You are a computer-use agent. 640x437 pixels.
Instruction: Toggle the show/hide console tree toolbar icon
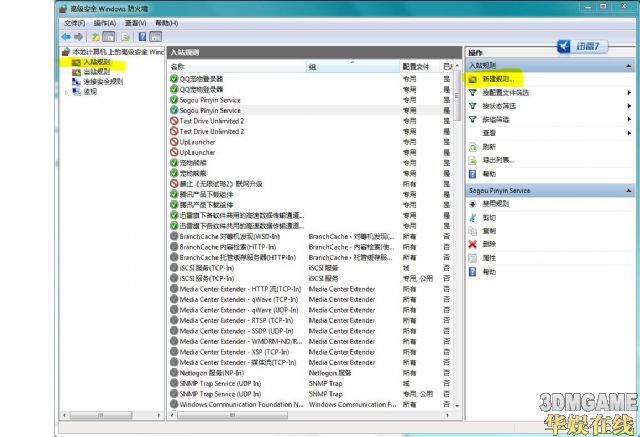coord(109,37)
